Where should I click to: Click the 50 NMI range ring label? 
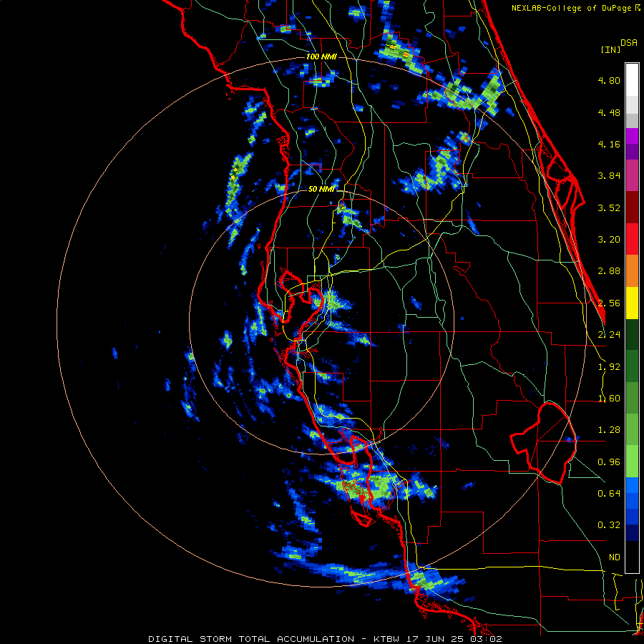(x=321, y=189)
